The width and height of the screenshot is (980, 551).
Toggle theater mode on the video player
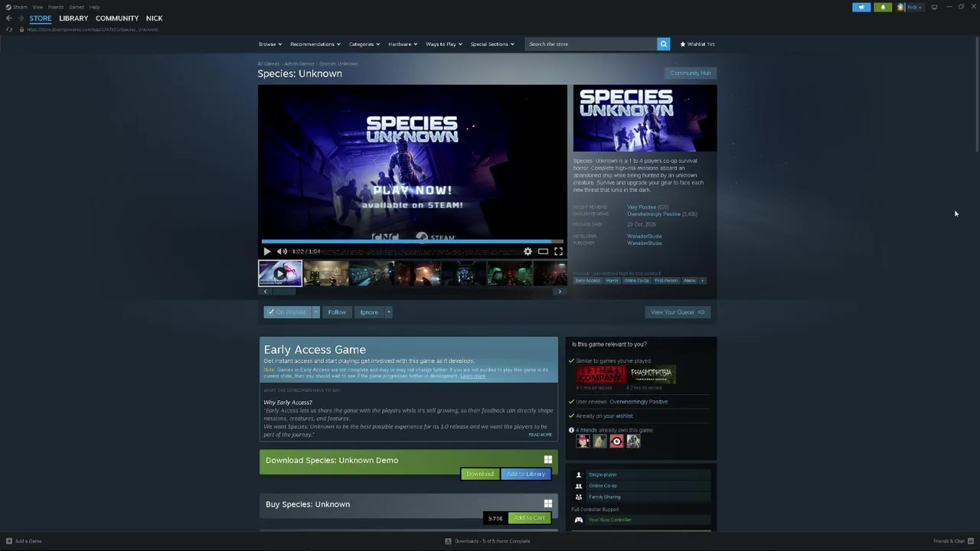pos(543,251)
